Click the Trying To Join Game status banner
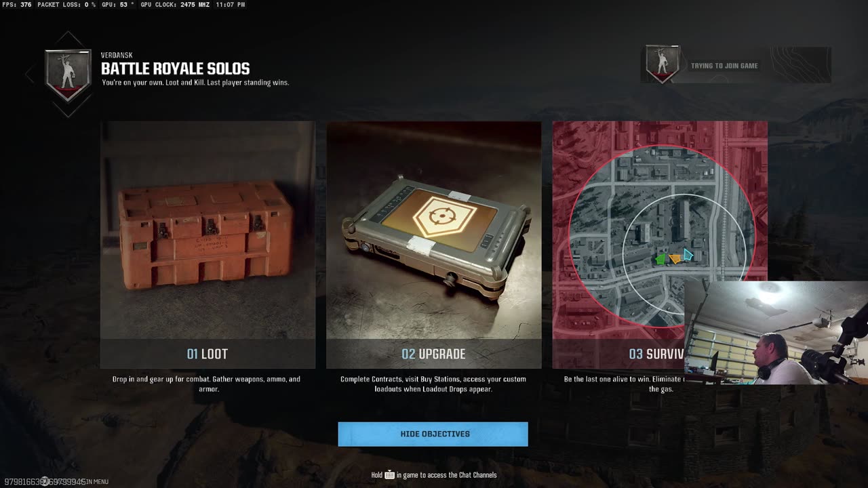868x488 pixels. (736, 65)
